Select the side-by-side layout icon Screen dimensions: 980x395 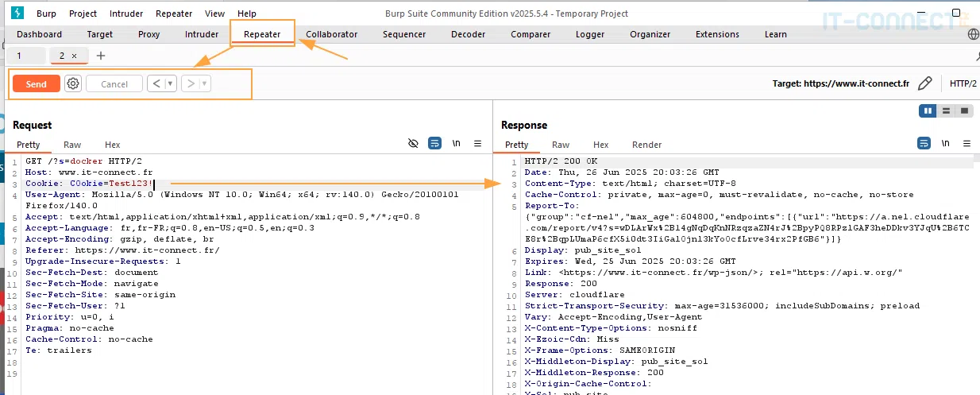(928, 110)
